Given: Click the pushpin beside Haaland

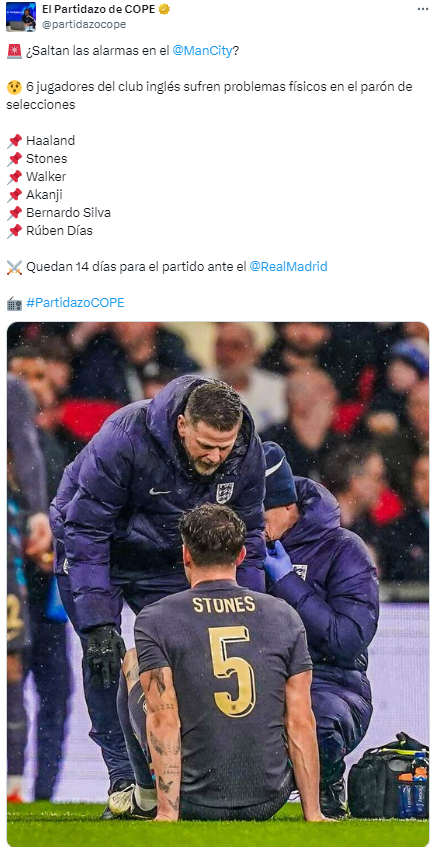Looking at the screenshot, I should 15,141.
